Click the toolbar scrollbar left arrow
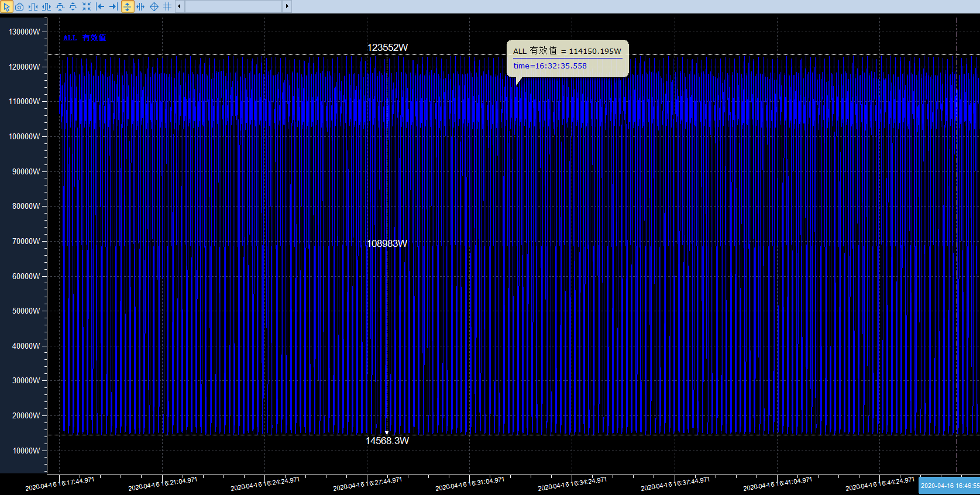 (180, 6)
